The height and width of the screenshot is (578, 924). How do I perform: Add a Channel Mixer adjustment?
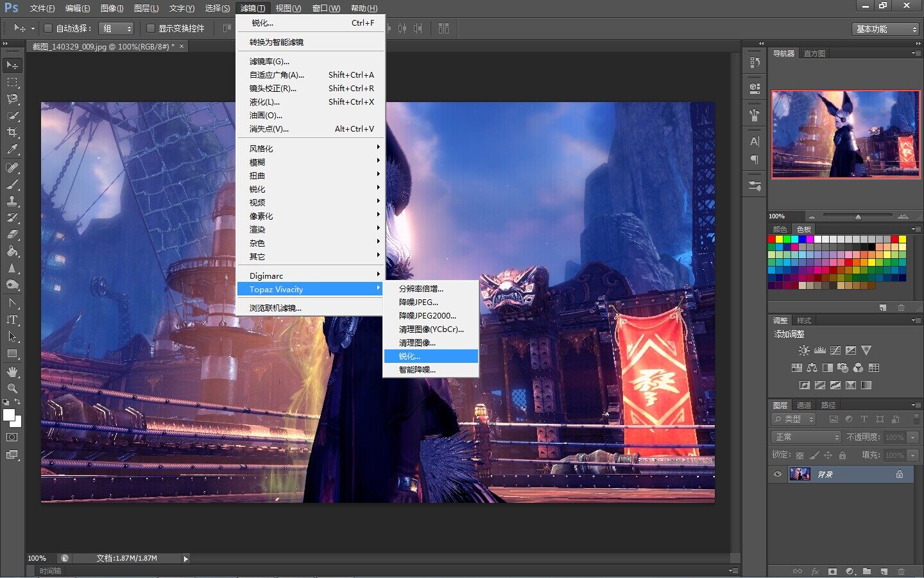pyautogui.click(x=858, y=368)
